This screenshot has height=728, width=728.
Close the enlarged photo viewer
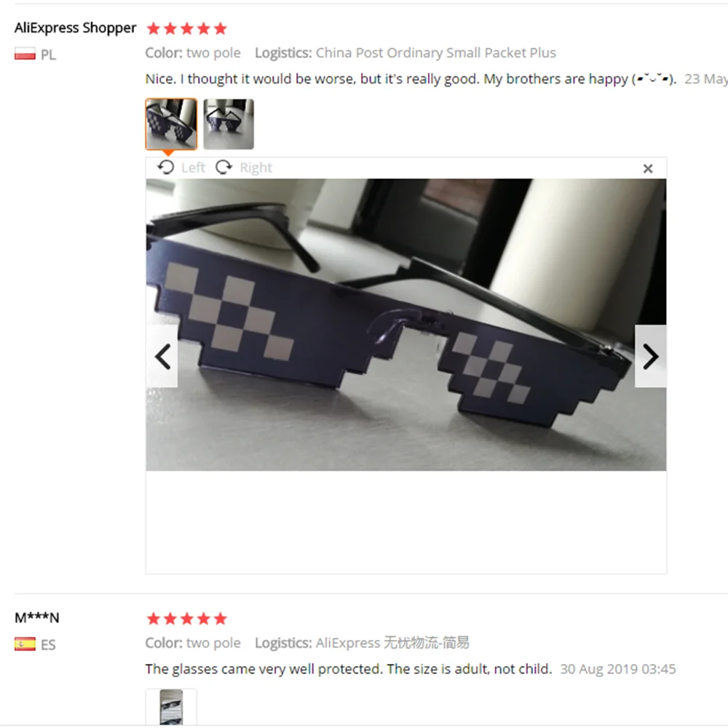(648, 169)
